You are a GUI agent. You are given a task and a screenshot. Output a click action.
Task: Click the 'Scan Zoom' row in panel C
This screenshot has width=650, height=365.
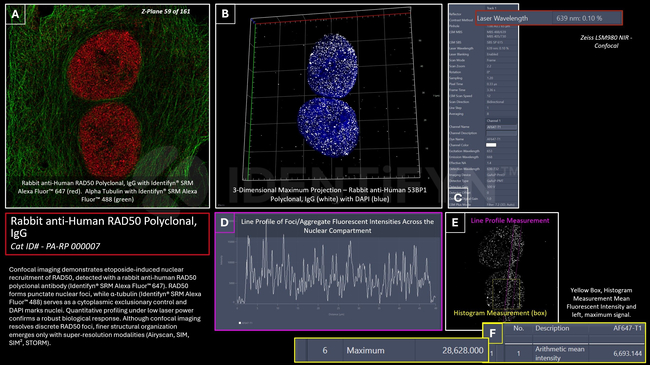tap(483, 66)
